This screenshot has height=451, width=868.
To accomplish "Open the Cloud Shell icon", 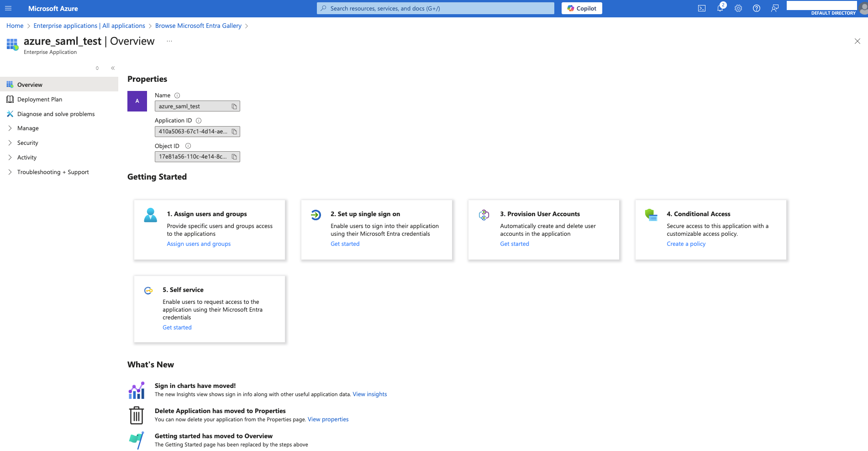I will (x=702, y=8).
